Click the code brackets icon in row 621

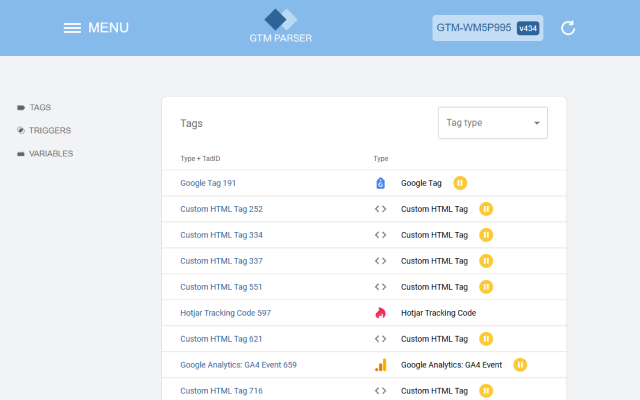380,339
